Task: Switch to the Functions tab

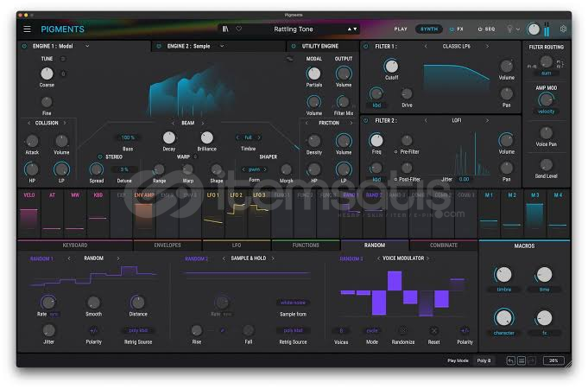Action: [x=305, y=246]
